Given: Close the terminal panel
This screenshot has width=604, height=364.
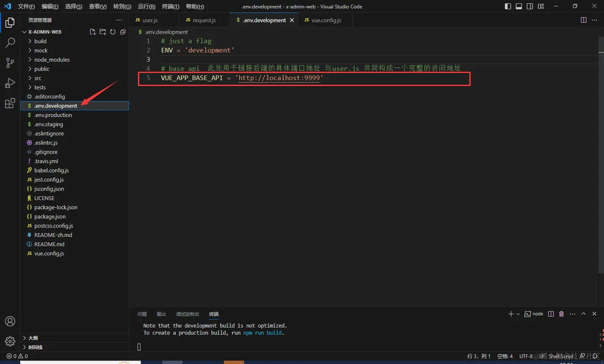Looking at the screenshot, I should coord(594,314).
